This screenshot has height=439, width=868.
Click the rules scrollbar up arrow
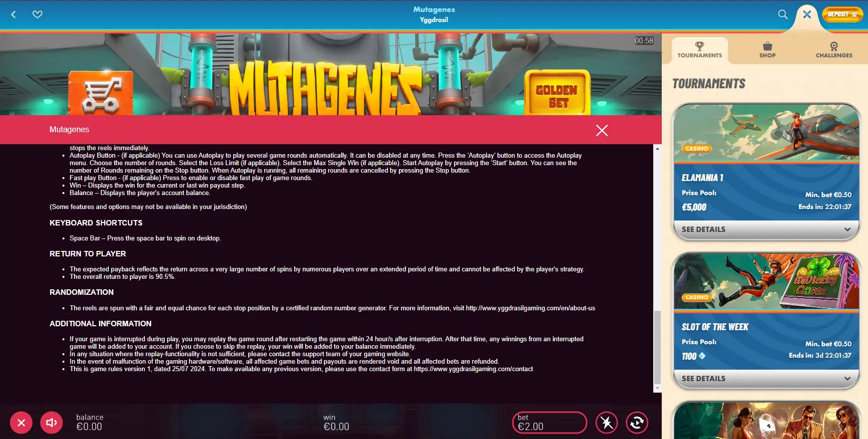(x=657, y=148)
